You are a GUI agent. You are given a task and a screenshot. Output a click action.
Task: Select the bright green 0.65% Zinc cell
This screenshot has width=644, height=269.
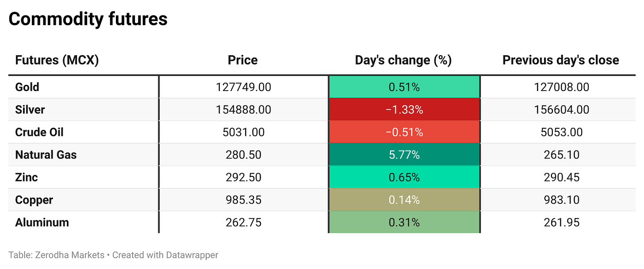coord(404,177)
